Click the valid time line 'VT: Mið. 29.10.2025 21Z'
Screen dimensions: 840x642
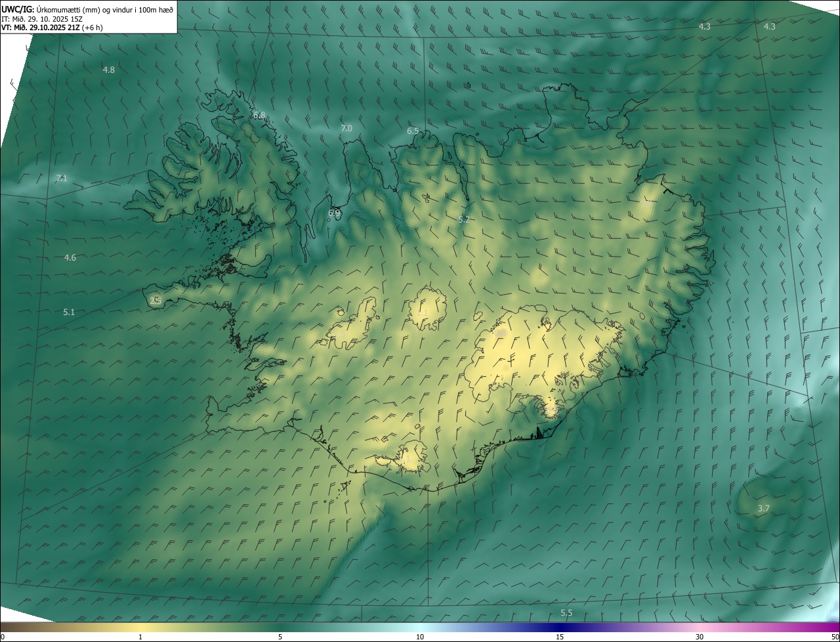41,28
